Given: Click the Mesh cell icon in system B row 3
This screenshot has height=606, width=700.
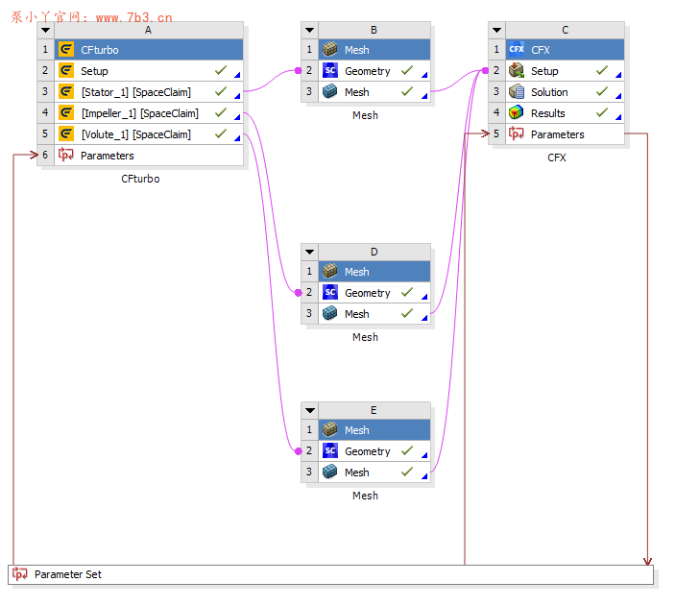Looking at the screenshot, I should tap(330, 91).
